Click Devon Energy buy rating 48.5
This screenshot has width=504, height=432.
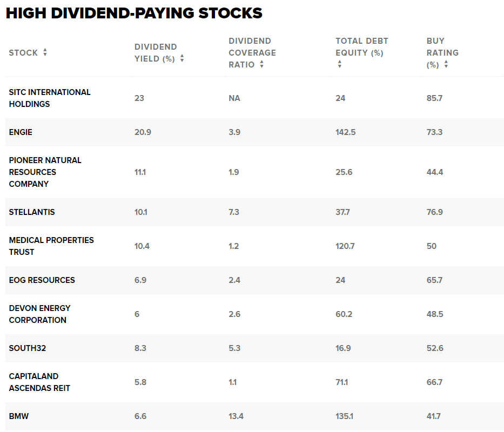click(x=435, y=314)
